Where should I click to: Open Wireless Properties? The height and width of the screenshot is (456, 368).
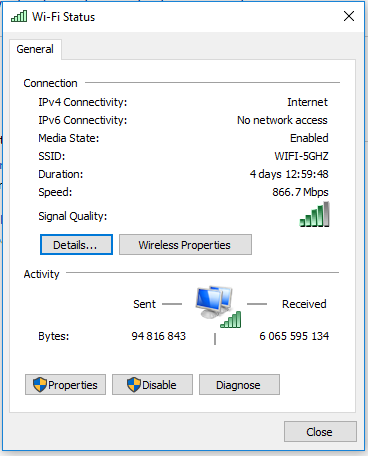[x=185, y=245]
